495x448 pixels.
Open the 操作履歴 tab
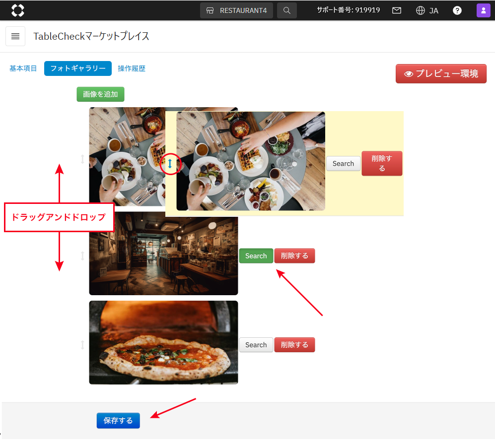click(132, 68)
